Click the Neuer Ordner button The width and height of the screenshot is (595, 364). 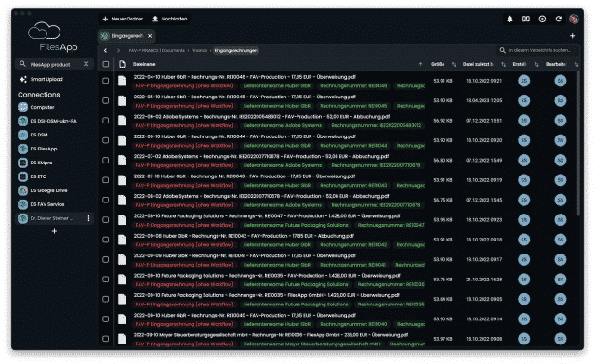[123, 19]
